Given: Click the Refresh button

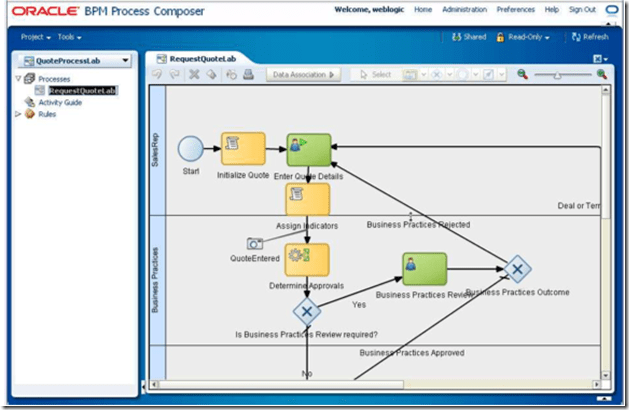Looking at the screenshot, I should pyautogui.click(x=590, y=37).
